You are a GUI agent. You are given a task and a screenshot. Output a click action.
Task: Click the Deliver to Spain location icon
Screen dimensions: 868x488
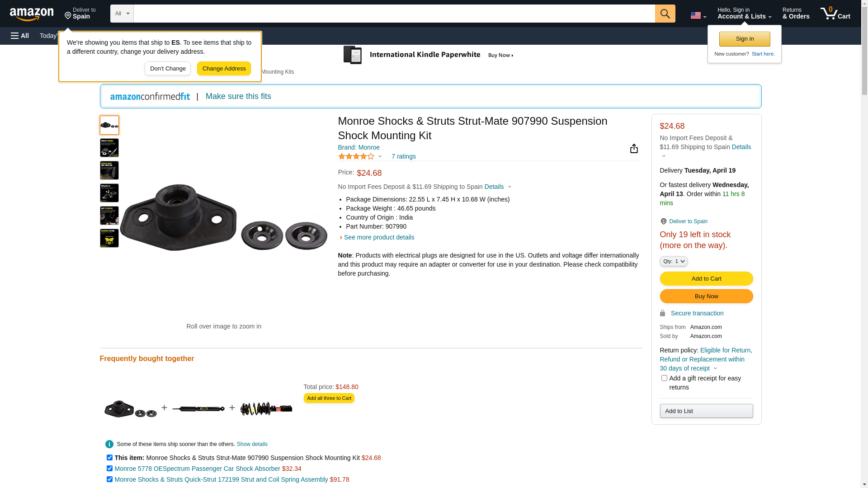tap(663, 221)
